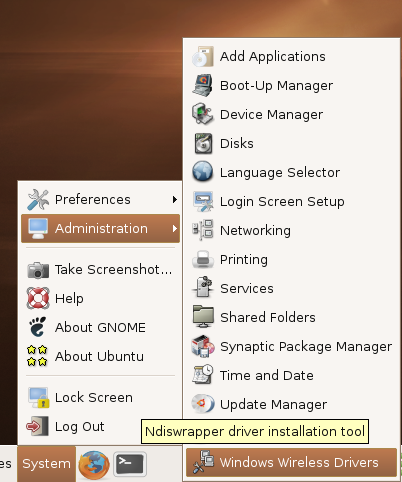The height and width of the screenshot is (482, 402).
Task: Click the Take Screenshot camera icon
Action: [38, 269]
